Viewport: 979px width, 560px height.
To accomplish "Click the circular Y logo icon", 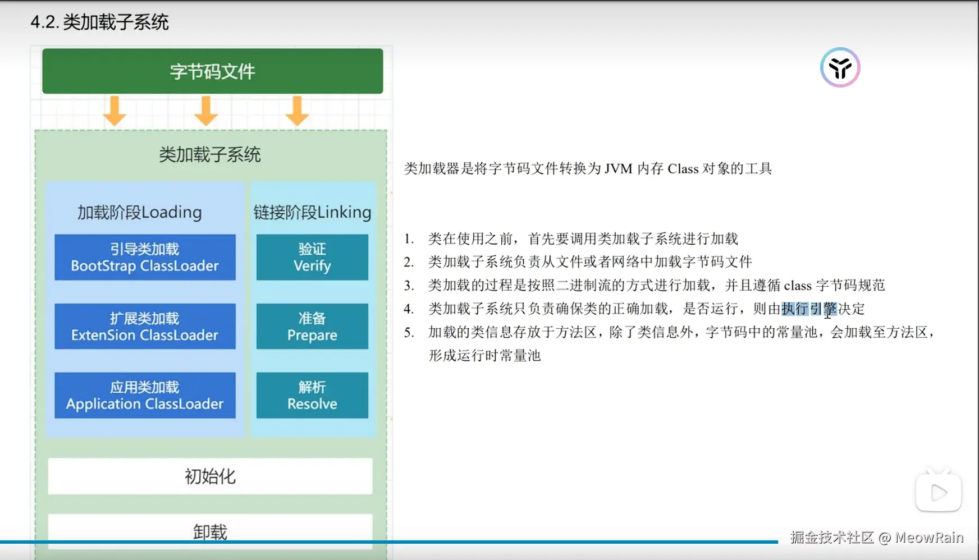I will pos(840,67).
